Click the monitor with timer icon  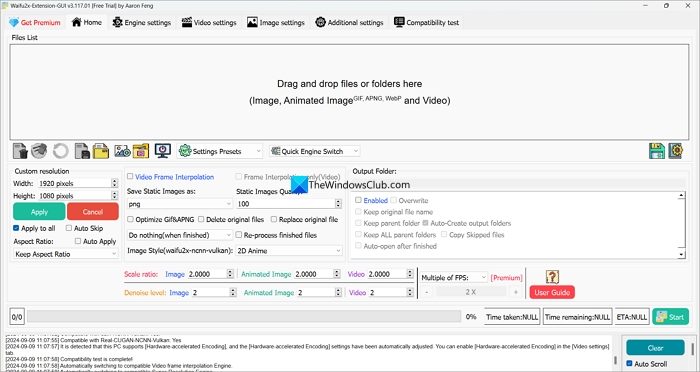pyautogui.click(x=162, y=151)
